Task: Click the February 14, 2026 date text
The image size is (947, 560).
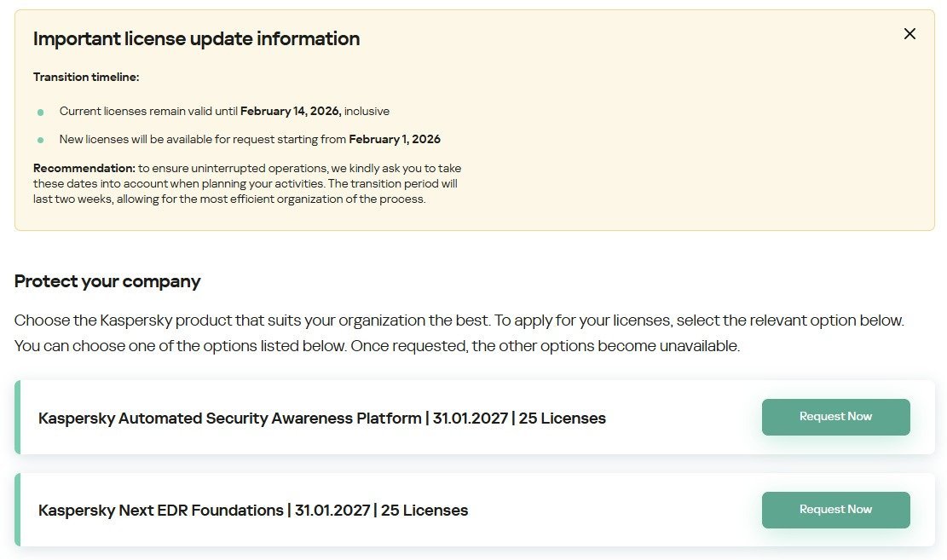Action: (291, 112)
